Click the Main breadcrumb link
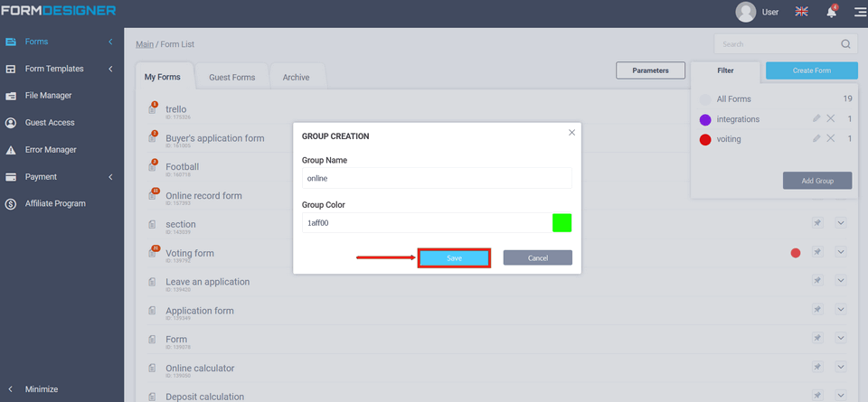 145,44
